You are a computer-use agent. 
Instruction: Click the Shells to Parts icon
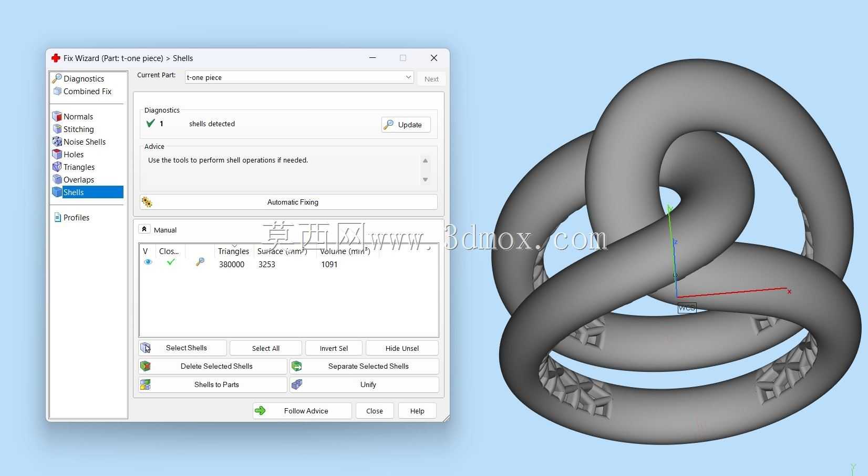146,384
